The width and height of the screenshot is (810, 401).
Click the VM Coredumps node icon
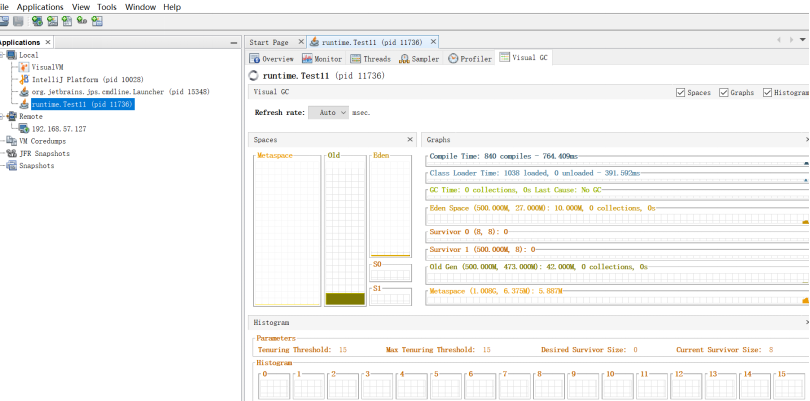click(x=12, y=141)
